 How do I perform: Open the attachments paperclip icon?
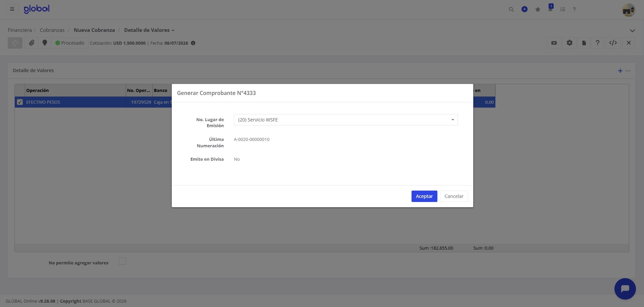[32, 43]
